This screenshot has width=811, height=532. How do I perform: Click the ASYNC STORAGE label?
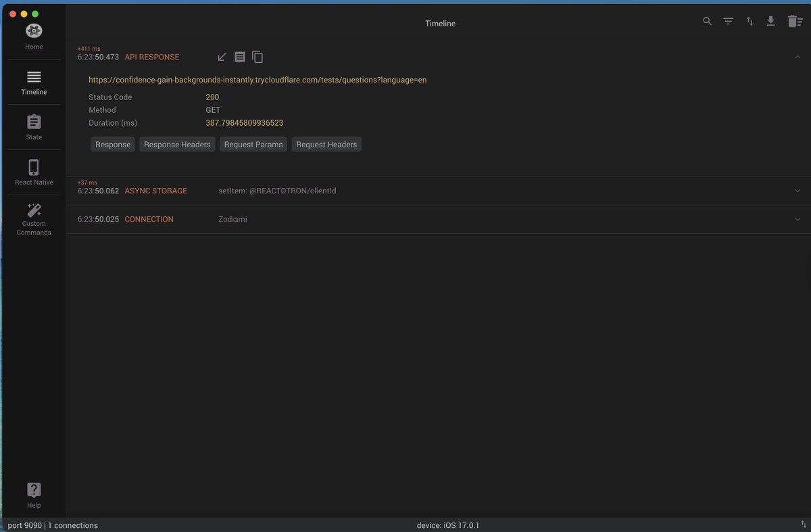pyautogui.click(x=156, y=191)
